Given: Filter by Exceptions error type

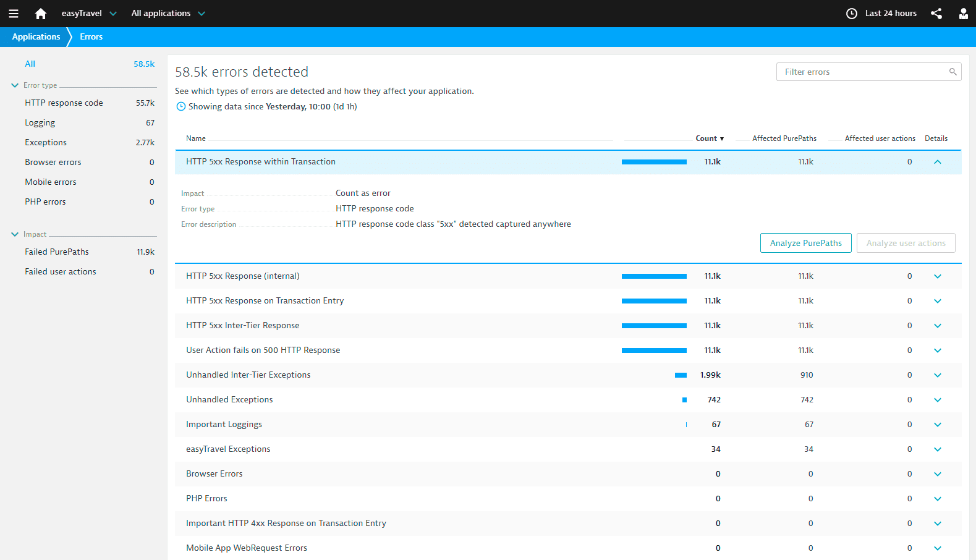Looking at the screenshot, I should tap(90, 142).
